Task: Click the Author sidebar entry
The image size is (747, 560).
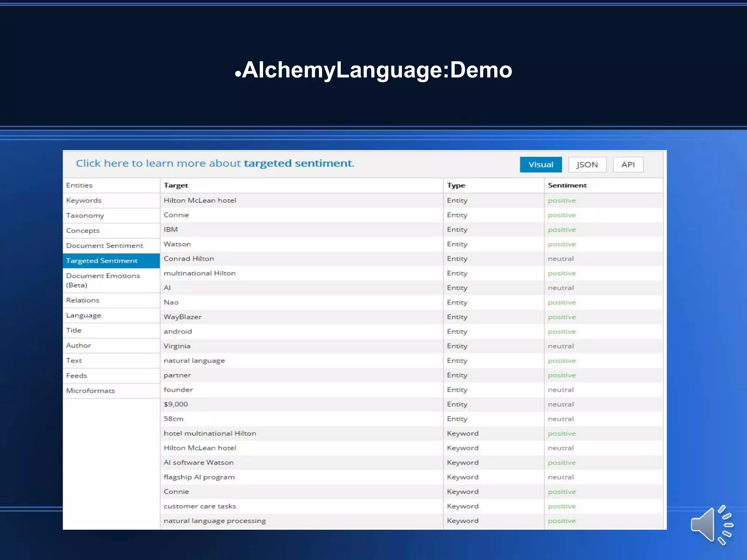Action: [x=78, y=345]
